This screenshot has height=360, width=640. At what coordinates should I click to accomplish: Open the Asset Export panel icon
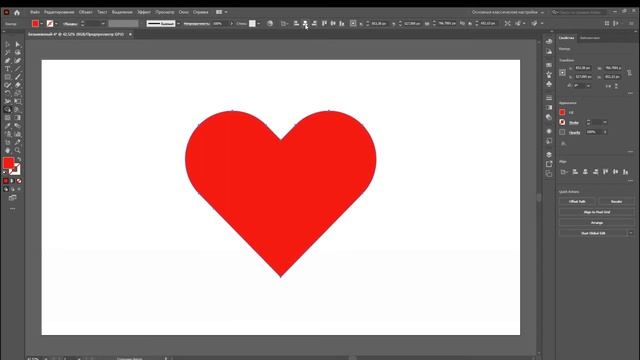[x=549, y=164]
